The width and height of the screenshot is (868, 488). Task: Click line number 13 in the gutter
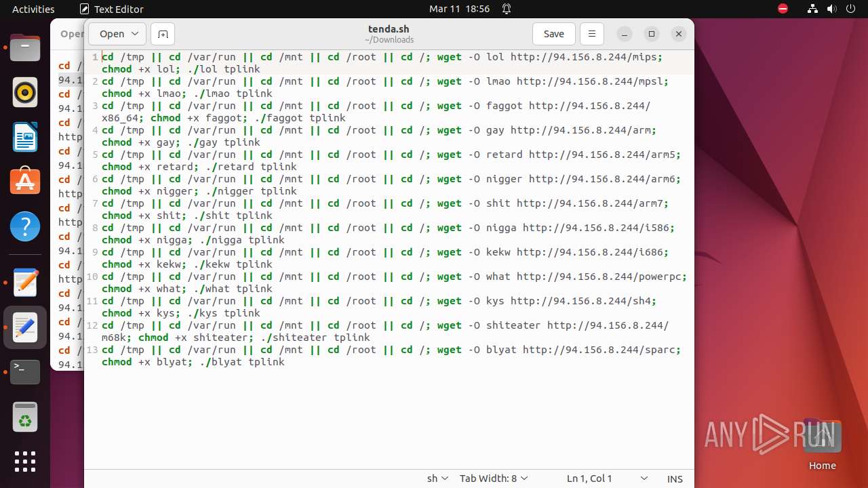(92, 350)
